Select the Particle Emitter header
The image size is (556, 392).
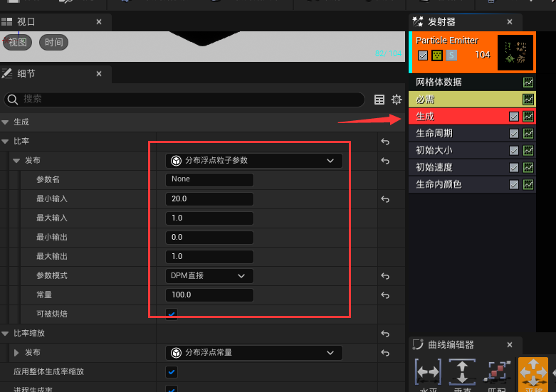(472, 53)
